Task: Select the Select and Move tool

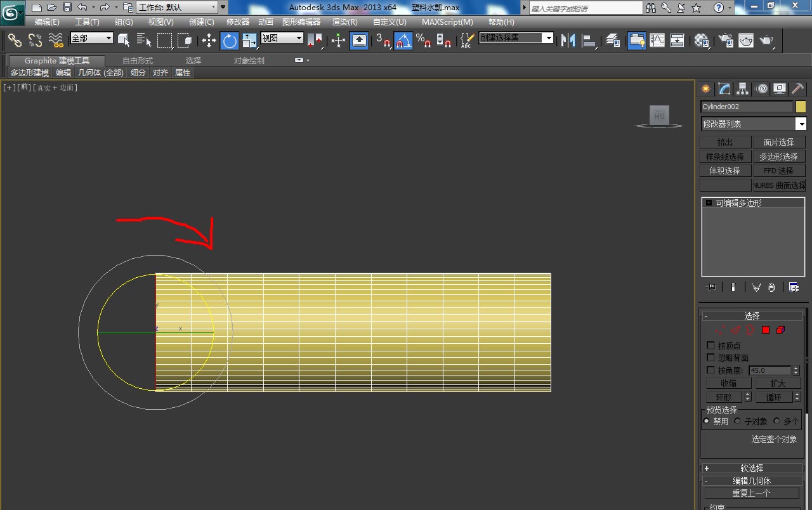Action: tap(209, 41)
